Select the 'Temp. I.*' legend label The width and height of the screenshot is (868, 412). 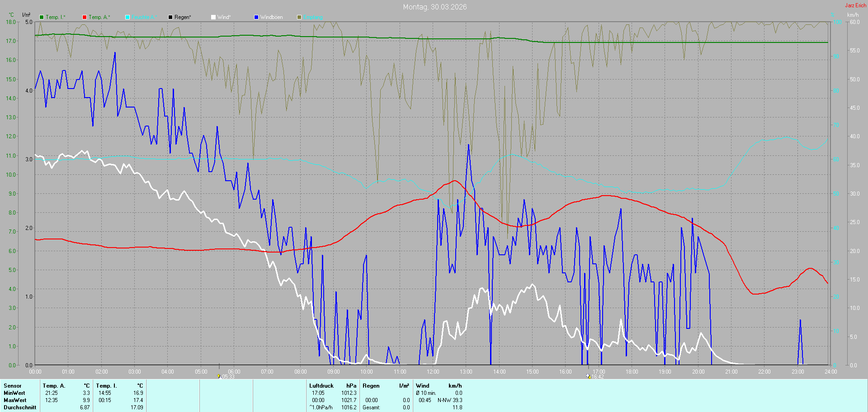pos(56,17)
